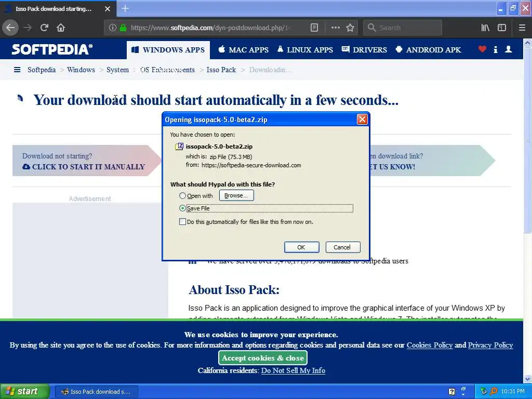
Task: Open the WINDOWS APPS tab
Action: click(x=168, y=50)
